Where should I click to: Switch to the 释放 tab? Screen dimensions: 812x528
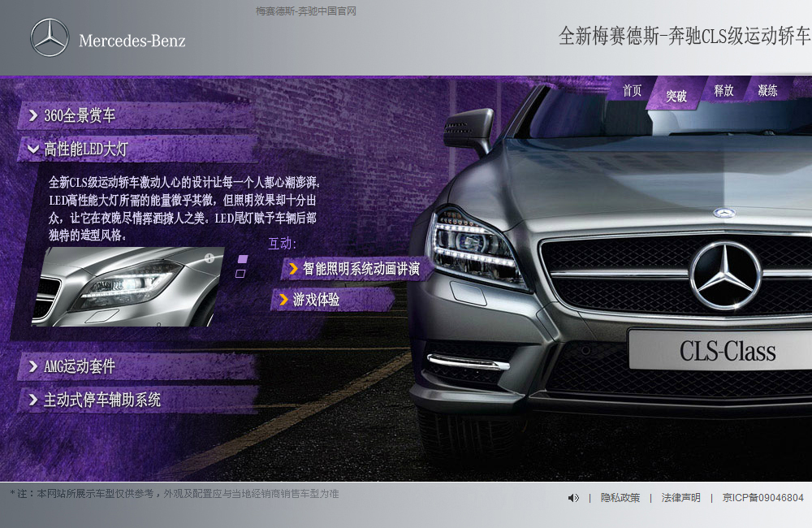point(723,91)
